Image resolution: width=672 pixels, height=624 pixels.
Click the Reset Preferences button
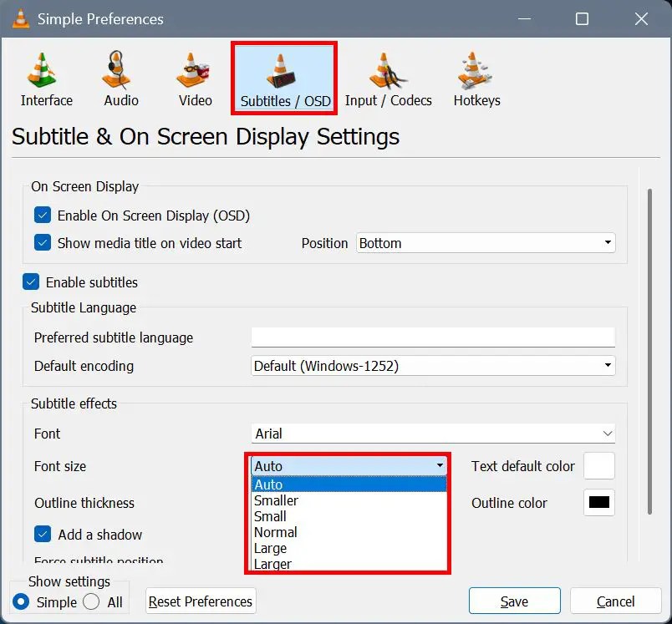(x=201, y=601)
